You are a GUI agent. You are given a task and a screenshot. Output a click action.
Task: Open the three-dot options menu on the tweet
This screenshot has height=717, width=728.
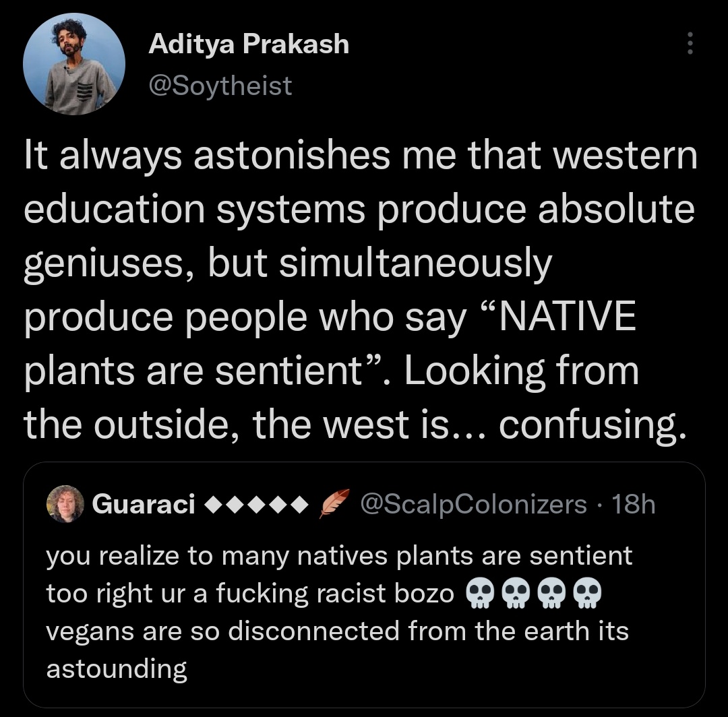pos(690,43)
